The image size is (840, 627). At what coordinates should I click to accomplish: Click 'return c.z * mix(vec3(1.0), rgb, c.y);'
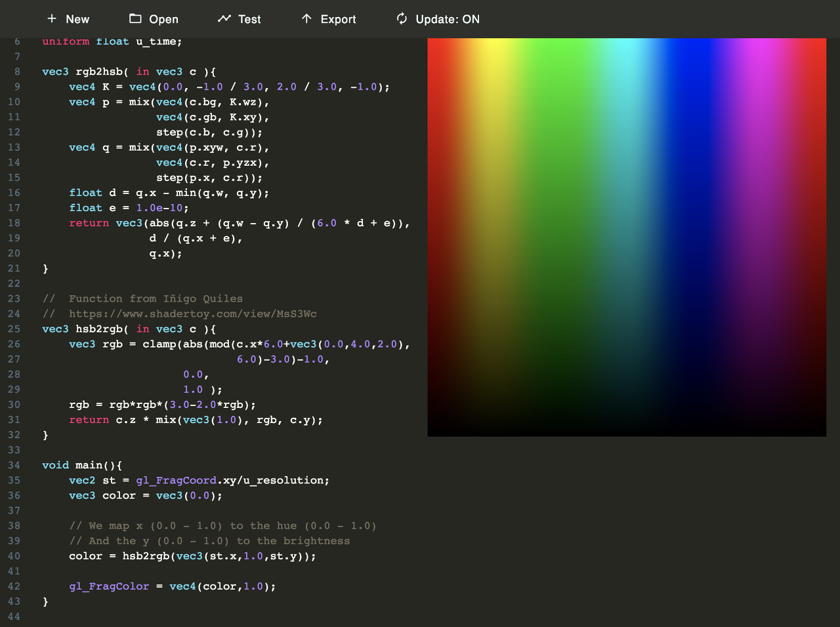pos(196,420)
